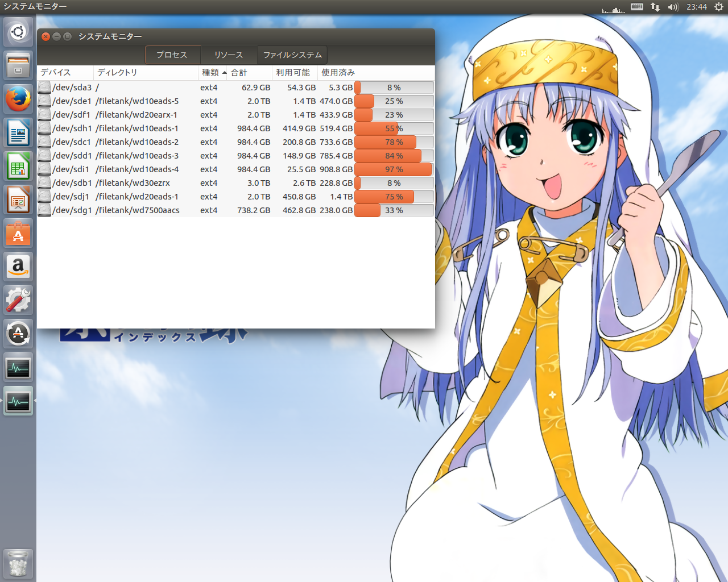Click the disk icon for /dev/sdh1

coord(44,128)
